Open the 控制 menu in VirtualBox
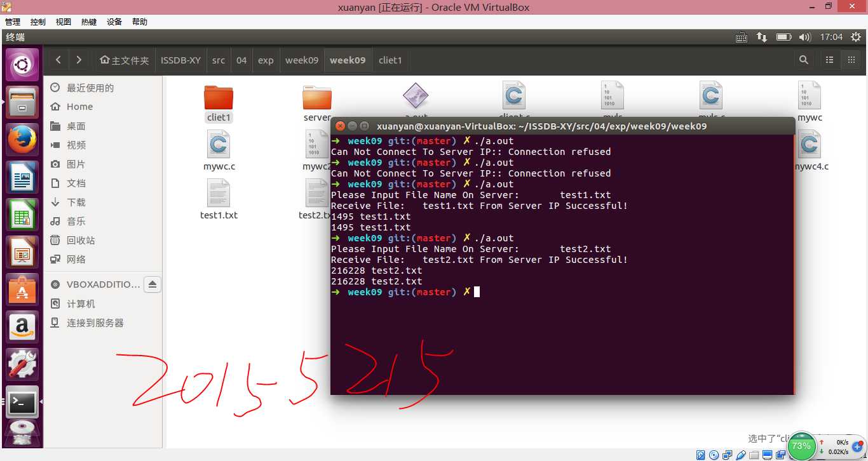868x461 pixels. [x=38, y=22]
